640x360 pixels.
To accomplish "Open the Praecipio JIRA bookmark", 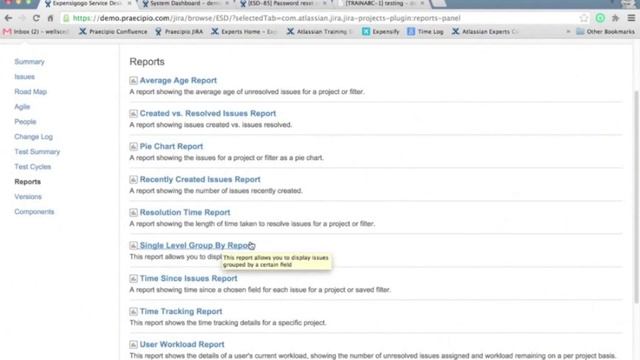I will pyautogui.click(x=179, y=31).
